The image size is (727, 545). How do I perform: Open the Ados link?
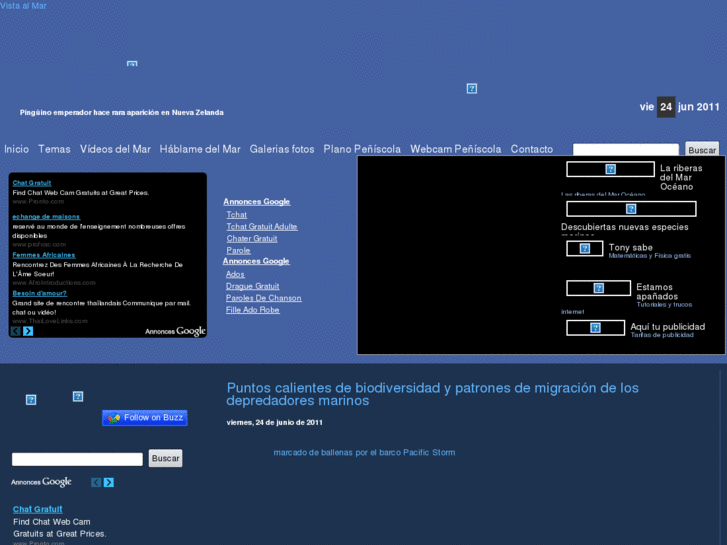235,274
